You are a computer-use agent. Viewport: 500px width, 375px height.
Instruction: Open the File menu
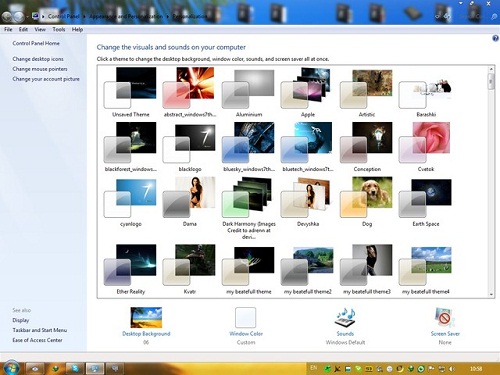(8, 29)
